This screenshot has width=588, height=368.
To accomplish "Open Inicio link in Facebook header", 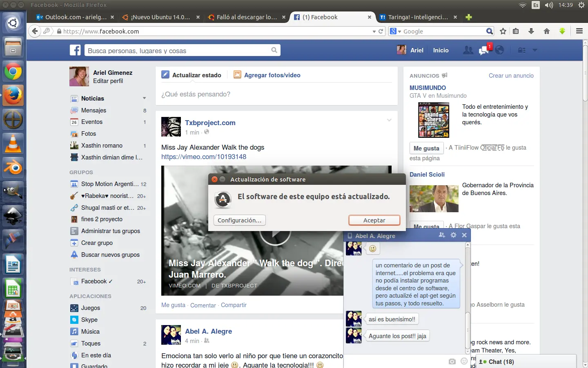I will (441, 50).
